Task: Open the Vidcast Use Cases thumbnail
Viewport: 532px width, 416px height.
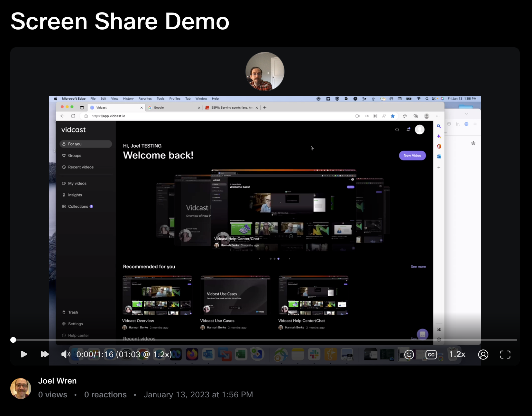Action: (235, 295)
